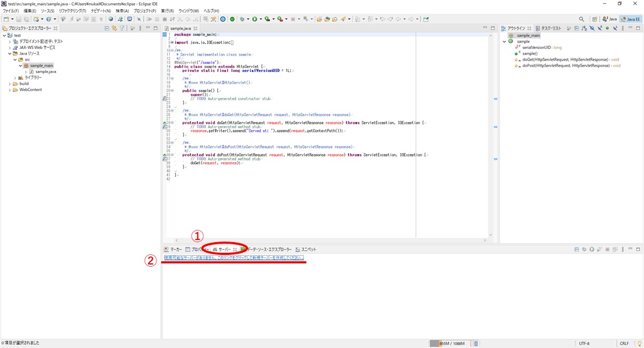
Task: Switch to the Java perspective
Action: [609, 19]
